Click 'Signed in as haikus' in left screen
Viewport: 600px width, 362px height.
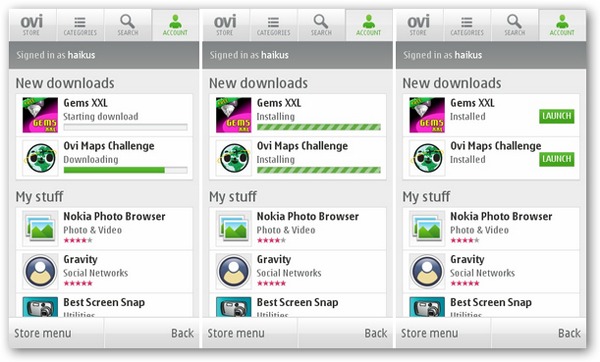coord(56,55)
